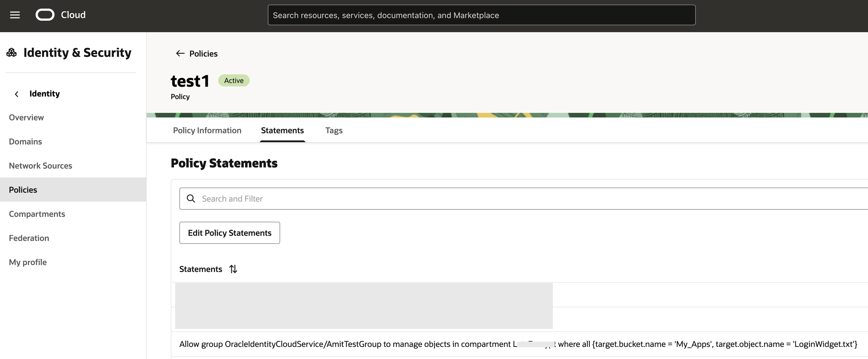This screenshot has height=359, width=868.
Task: Collapse Identity menu with the chevron
Action: click(17, 94)
